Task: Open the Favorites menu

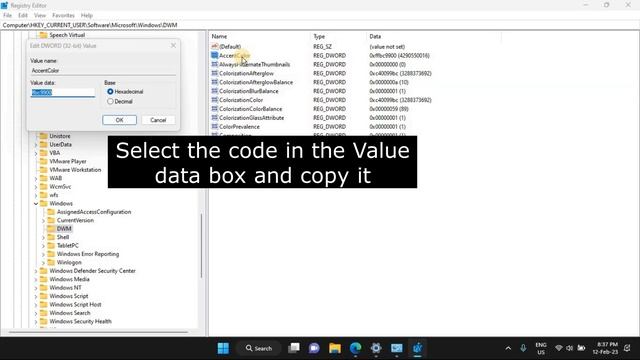Action: 63,16
